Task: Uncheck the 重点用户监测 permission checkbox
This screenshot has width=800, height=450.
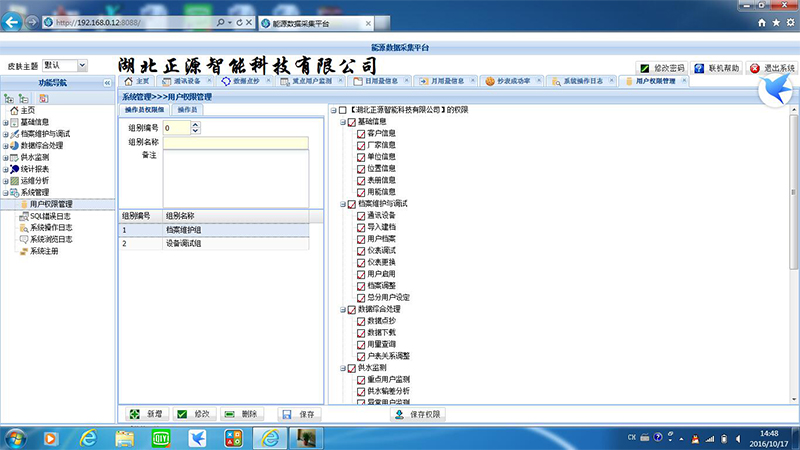Action: (x=361, y=380)
